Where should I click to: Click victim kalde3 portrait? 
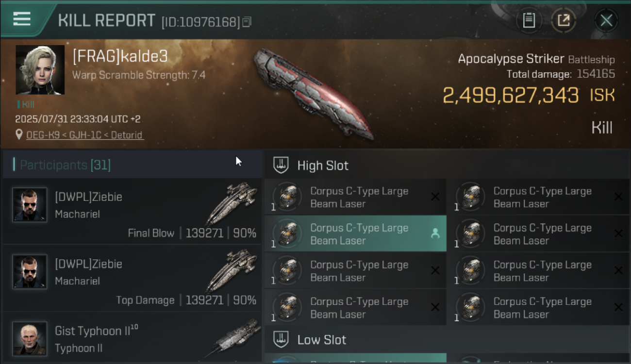point(40,70)
